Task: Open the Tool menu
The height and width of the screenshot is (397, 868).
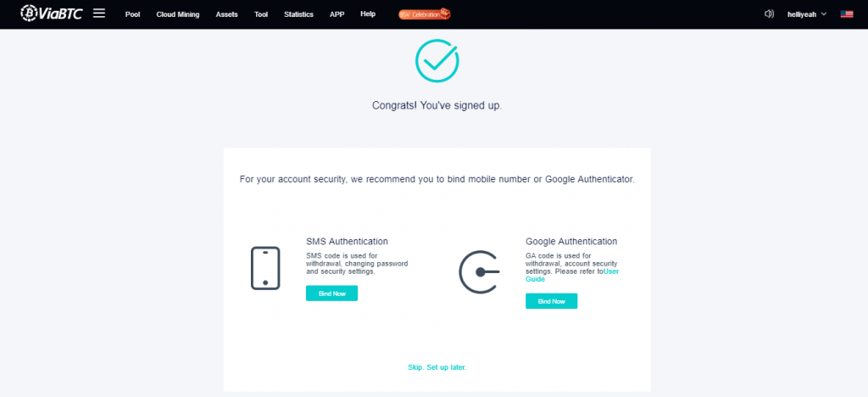Action: point(261,14)
